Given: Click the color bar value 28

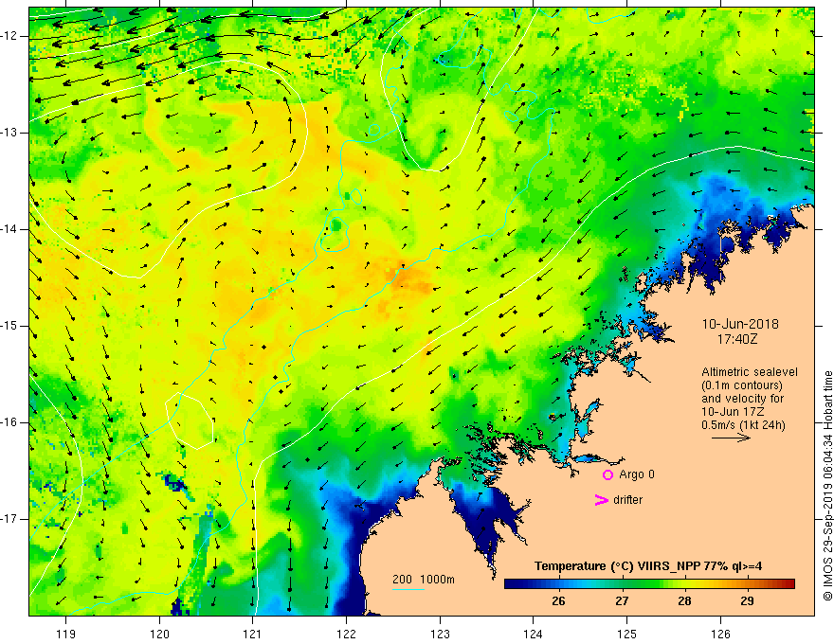Looking at the screenshot, I should coord(684,601).
